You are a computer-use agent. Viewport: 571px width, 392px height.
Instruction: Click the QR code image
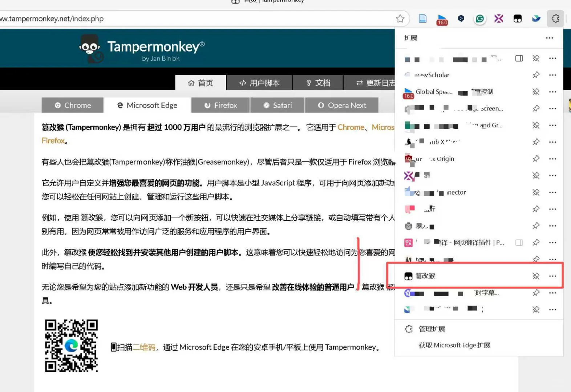(72, 346)
